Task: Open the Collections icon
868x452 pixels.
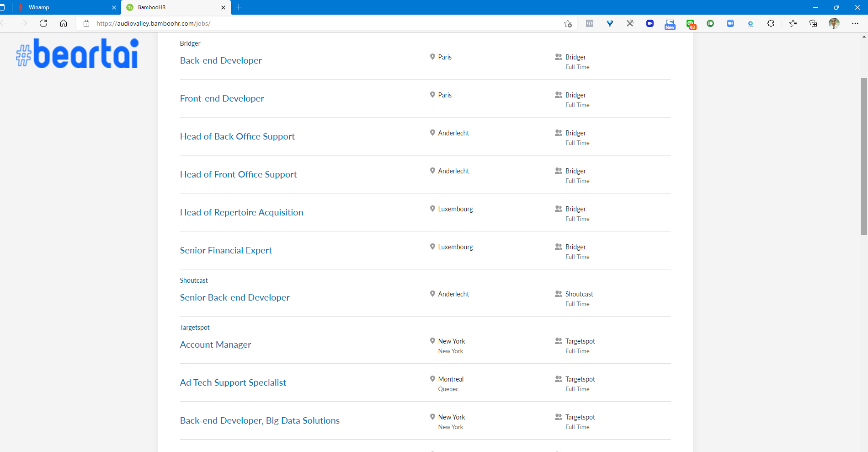Action: click(x=813, y=23)
